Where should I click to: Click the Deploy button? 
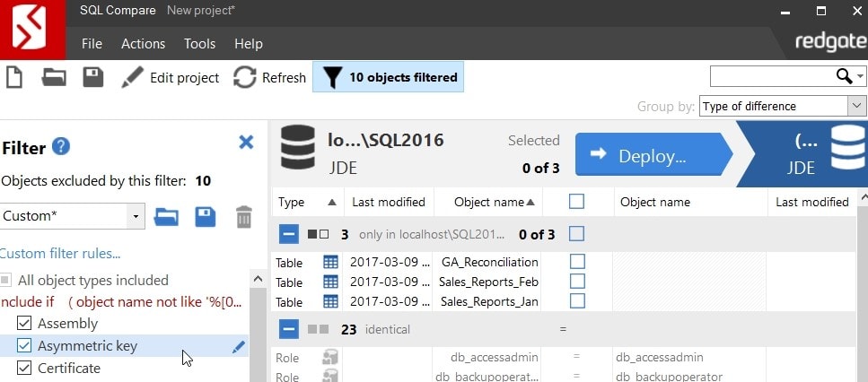coord(653,155)
